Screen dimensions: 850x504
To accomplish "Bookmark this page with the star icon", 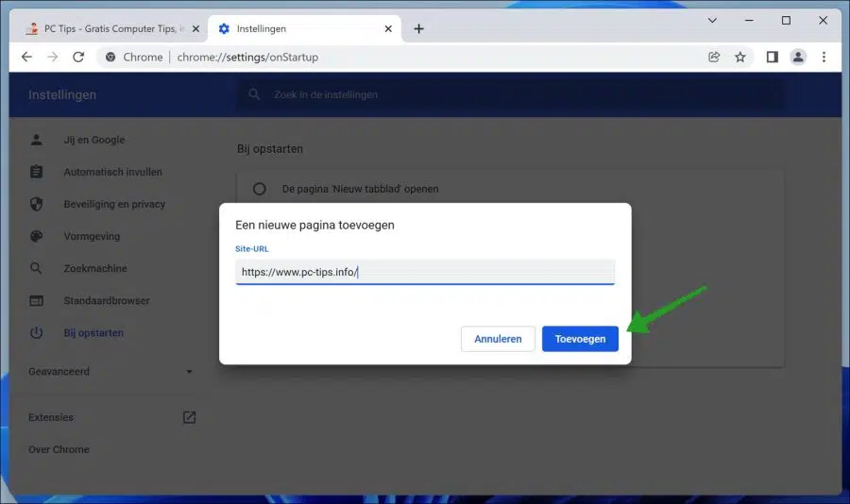I will click(739, 57).
